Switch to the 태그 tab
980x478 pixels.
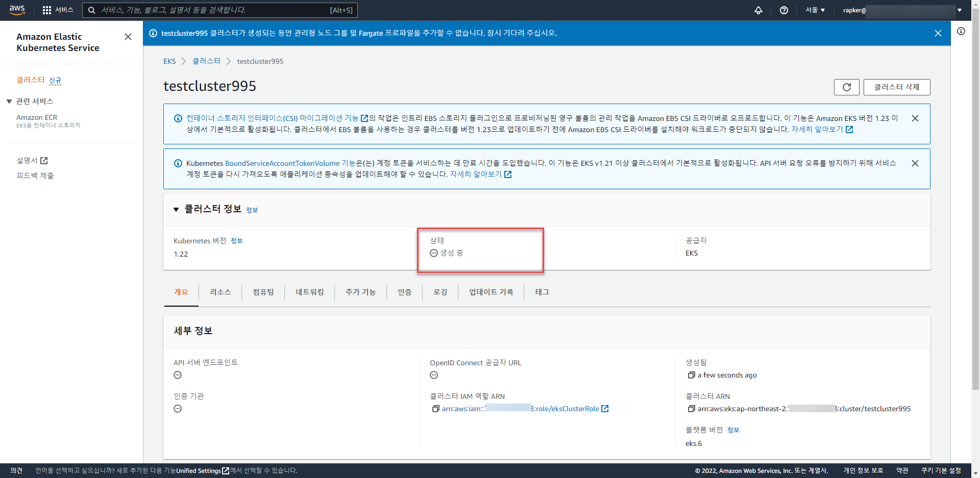pos(542,292)
